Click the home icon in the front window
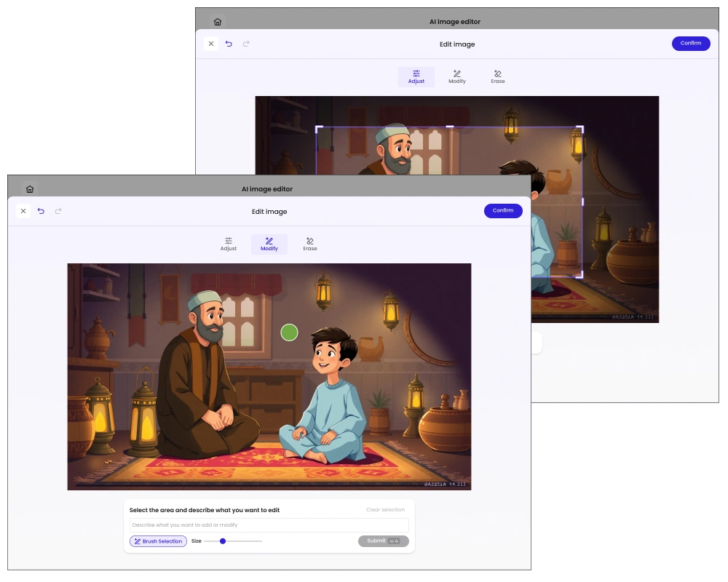The height and width of the screenshot is (582, 728). click(30, 189)
